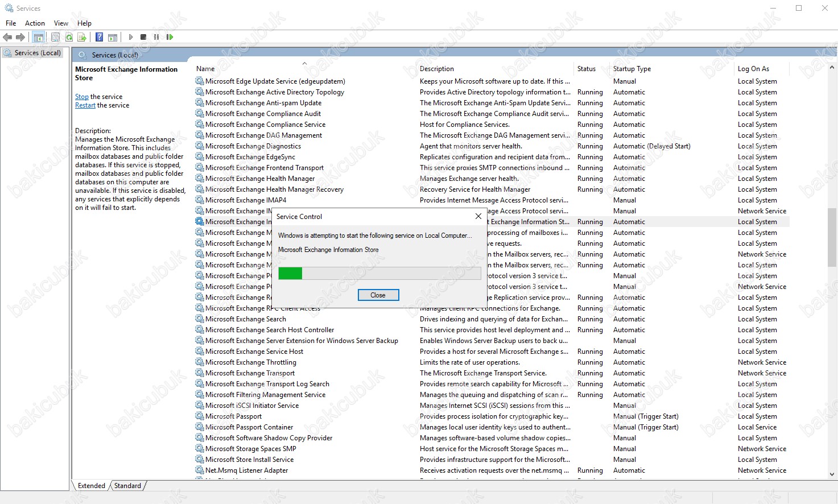Sort by the Description column header

[496, 69]
